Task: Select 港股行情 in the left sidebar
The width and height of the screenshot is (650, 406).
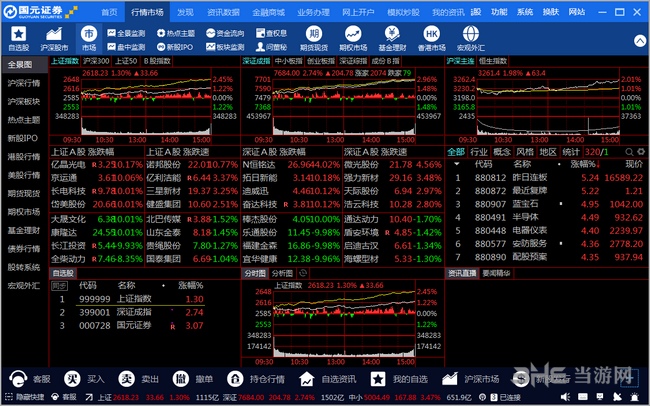Action: [x=24, y=157]
